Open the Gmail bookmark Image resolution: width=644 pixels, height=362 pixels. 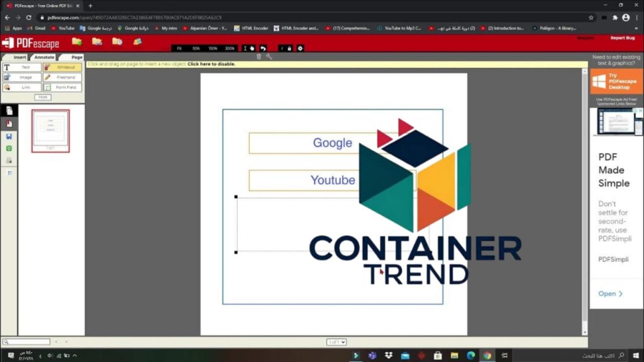[x=36, y=28]
